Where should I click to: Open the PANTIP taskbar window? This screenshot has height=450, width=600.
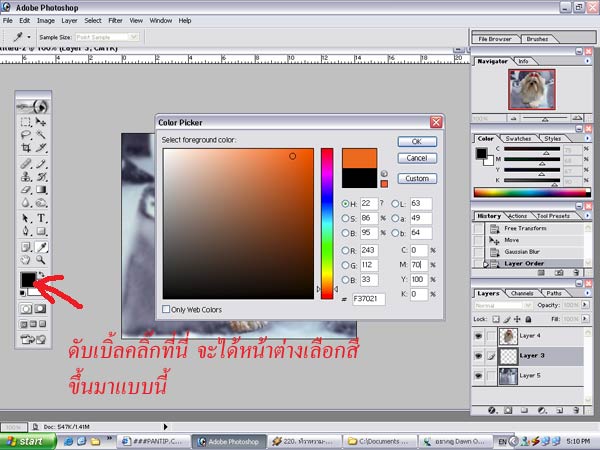coord(153,442)
